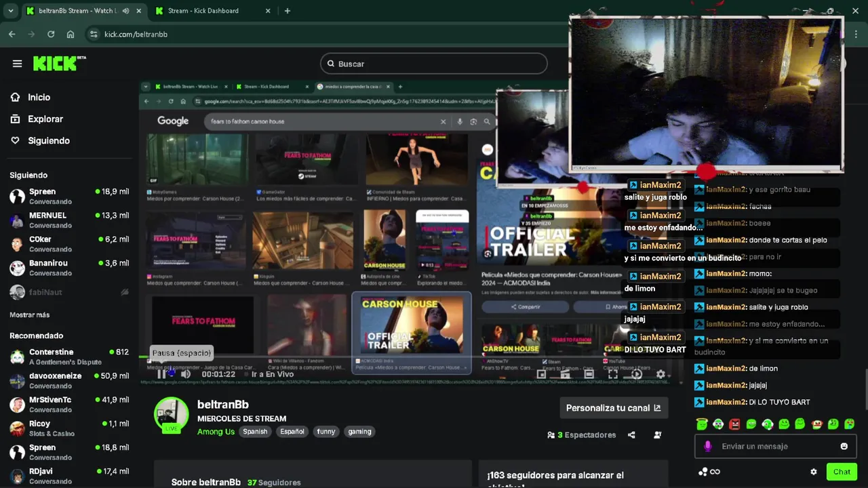Close the Kick Dashboard tab
The height and width of the screenshot is (488, 868).
point(268,11)
